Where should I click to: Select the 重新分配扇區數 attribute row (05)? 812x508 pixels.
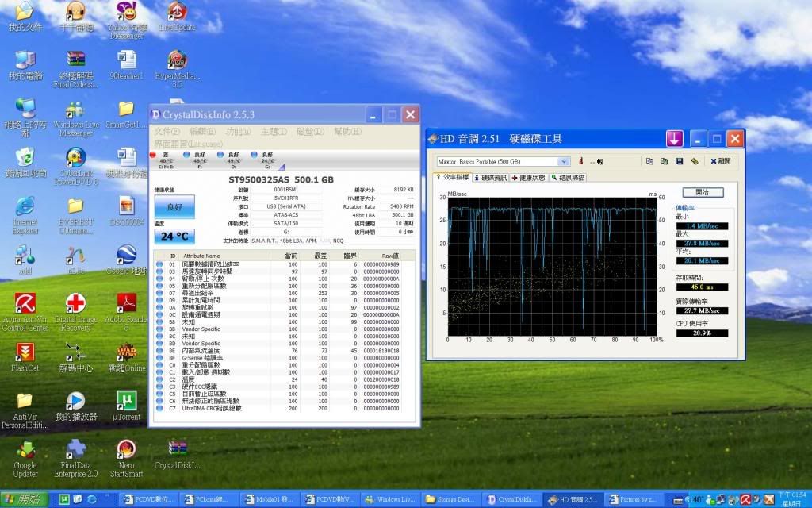pyautogui.click(x=284, y=286)
